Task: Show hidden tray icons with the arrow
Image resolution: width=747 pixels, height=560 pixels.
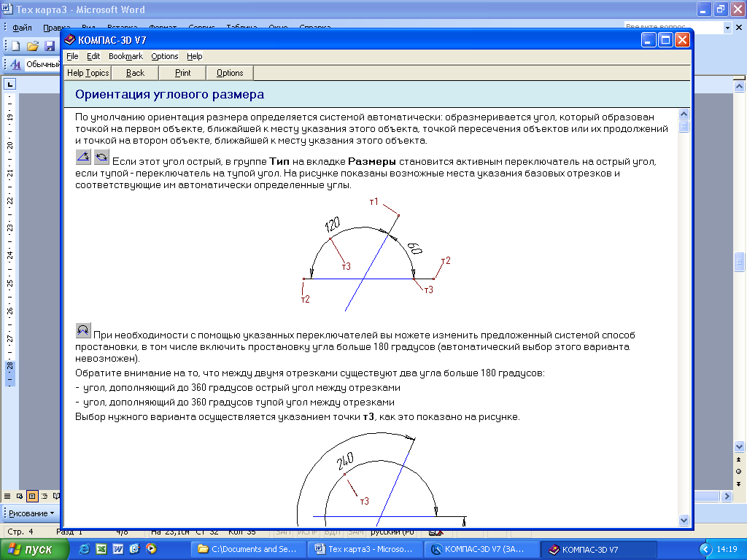Action: pos(705,549)
